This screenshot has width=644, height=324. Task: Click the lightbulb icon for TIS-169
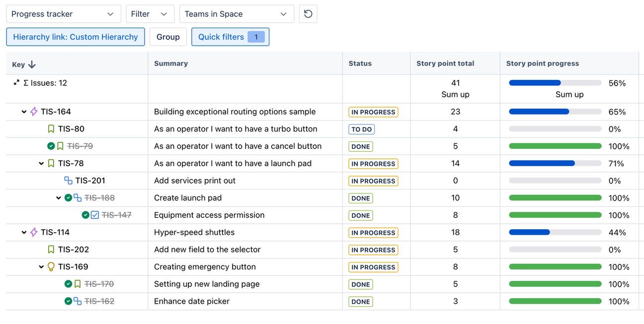pyautogui.click(x=51, y=267)
